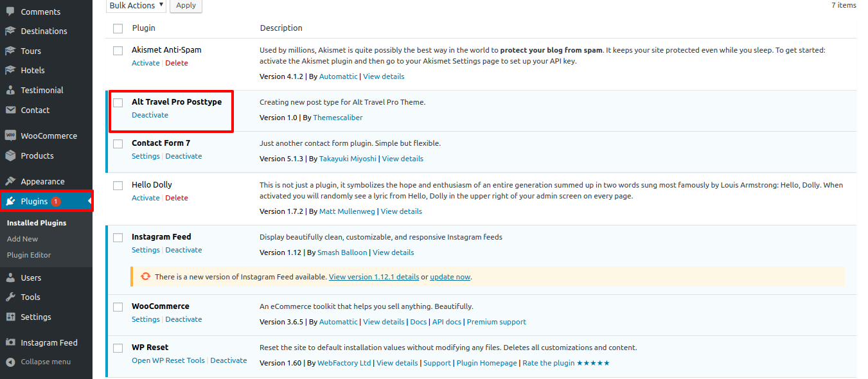This screenshot has width=868, height=379.
Task: Click the Destinations graduation cap icon
Action: [x=10, y=31]
